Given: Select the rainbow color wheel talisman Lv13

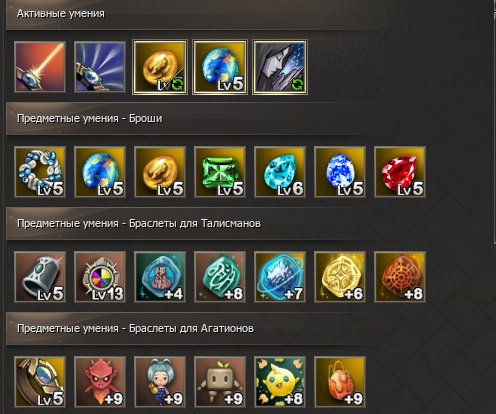Looking at the screenshot, I should click(x=100, y=277).
